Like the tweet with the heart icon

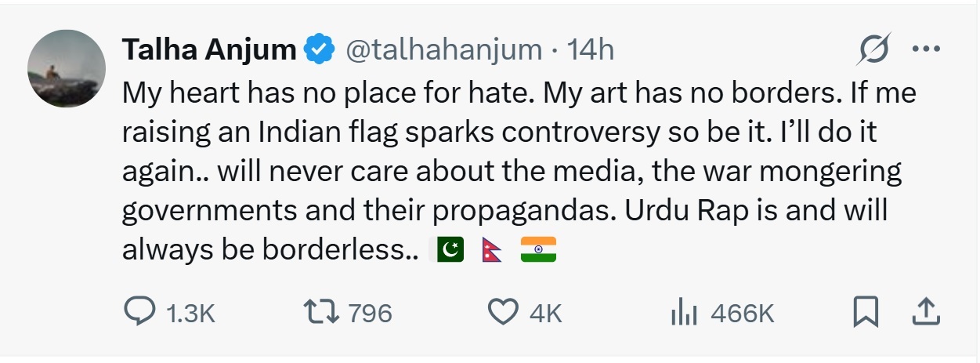click(x=501, y=313)
